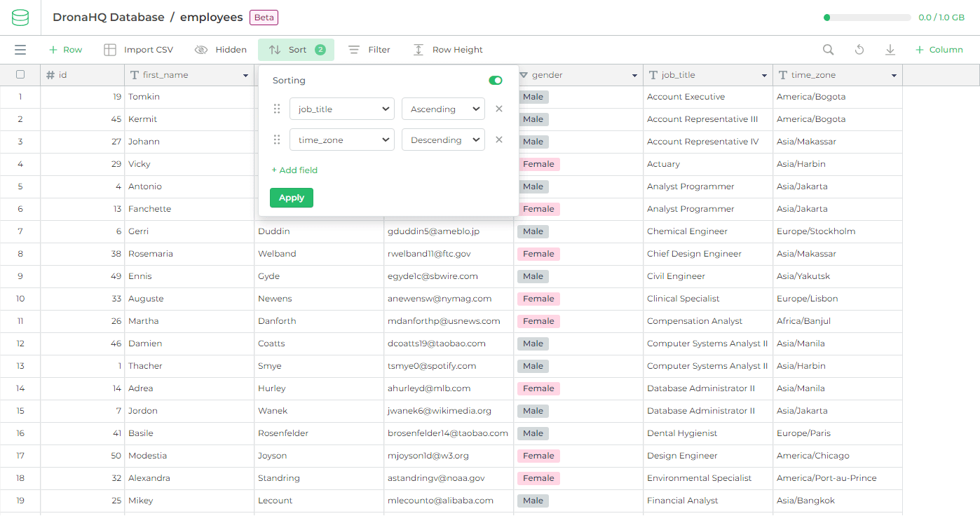Click the Add field link
Viewport: 980px width, 516px height.
(x=294, y=170)
